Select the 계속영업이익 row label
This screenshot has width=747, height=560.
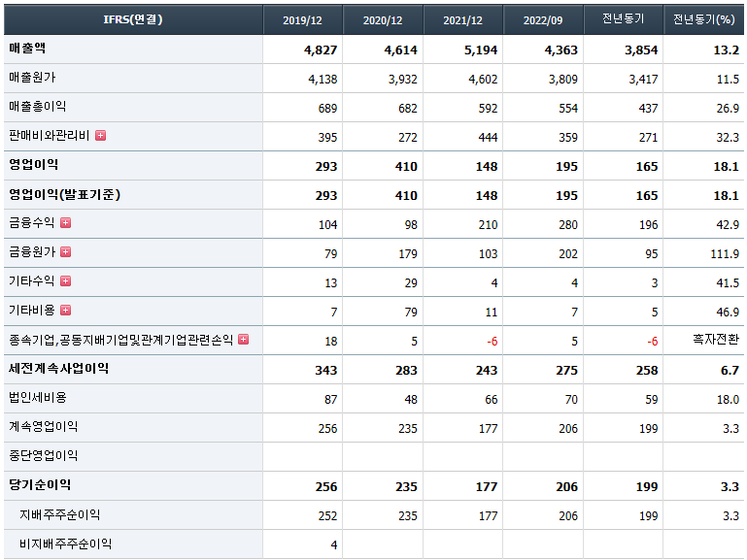[x=43, y=427]
